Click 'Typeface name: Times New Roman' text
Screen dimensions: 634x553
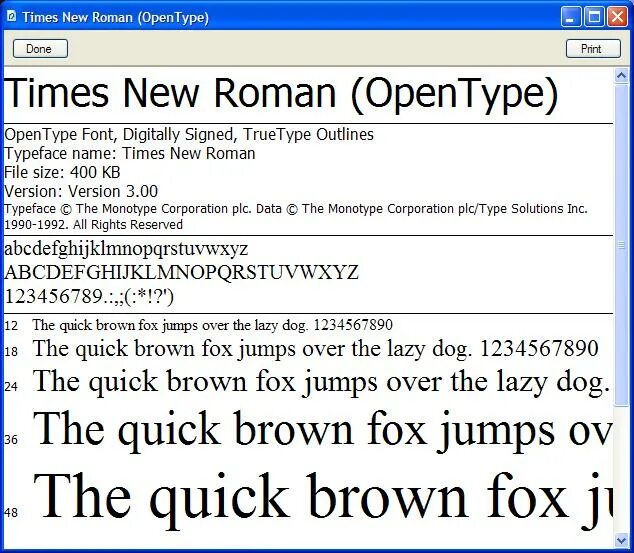coord(130,154)
